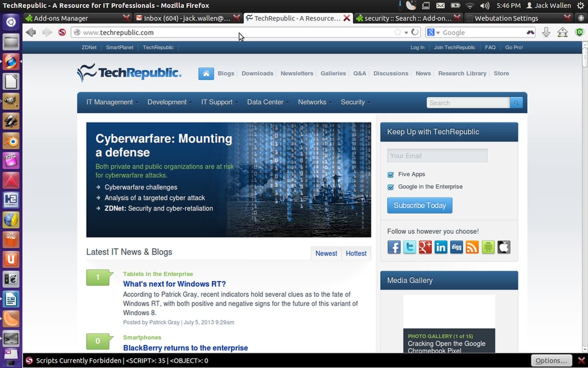Click the page vertical scrollbar thumb
The image size is (588, 368).
[x=585, y=57]
